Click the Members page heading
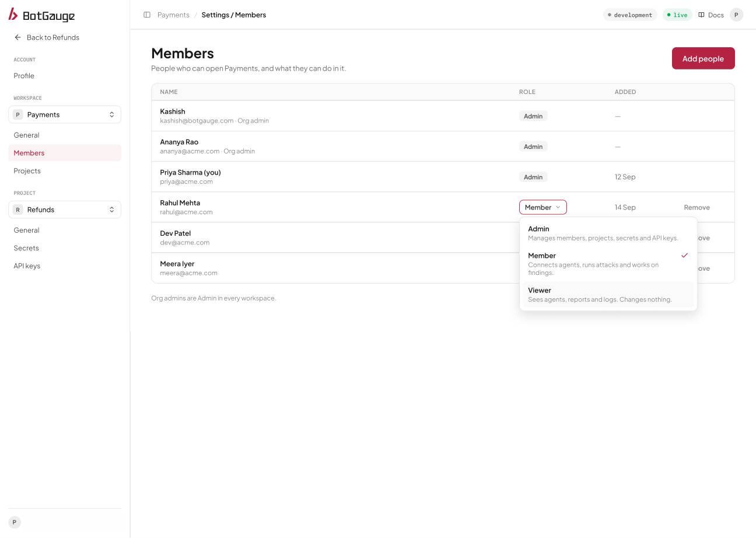The height and width of the screenshot is (538, 756). pyautogui.click(x=182, y=53)
